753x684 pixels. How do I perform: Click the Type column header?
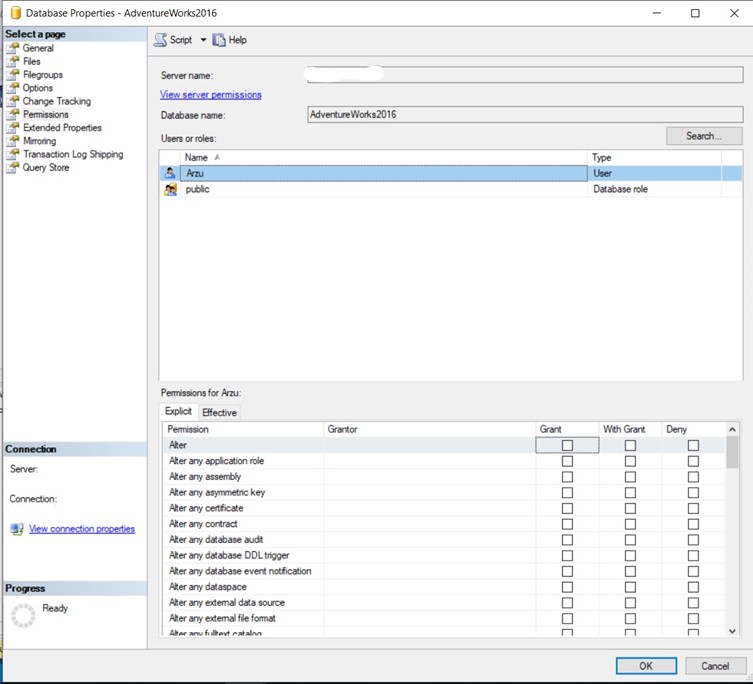(654, 158)
